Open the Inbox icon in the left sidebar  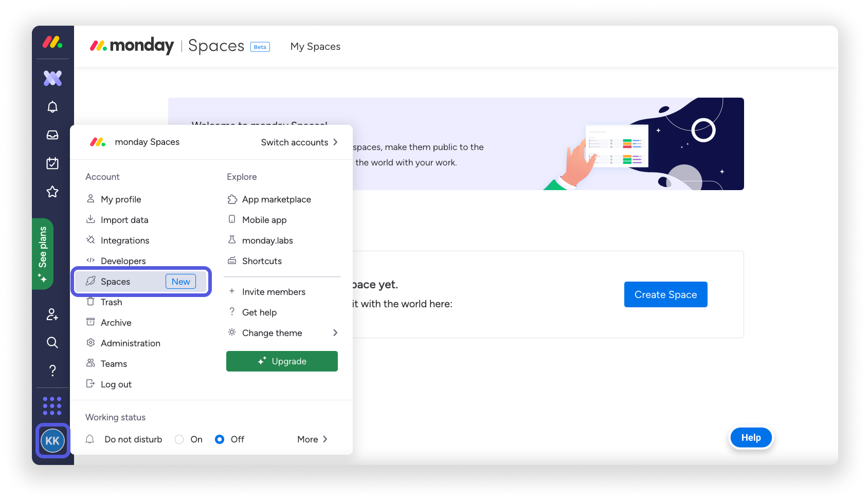point(52,135)
